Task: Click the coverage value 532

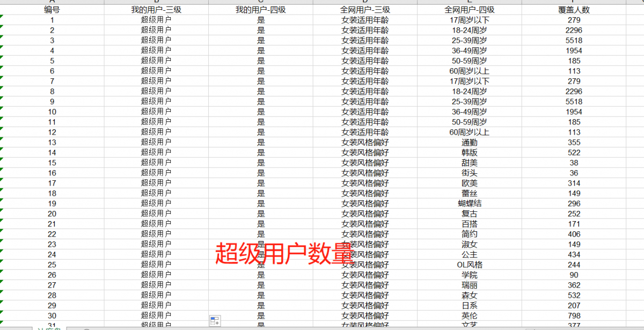Action: (574, 295)
